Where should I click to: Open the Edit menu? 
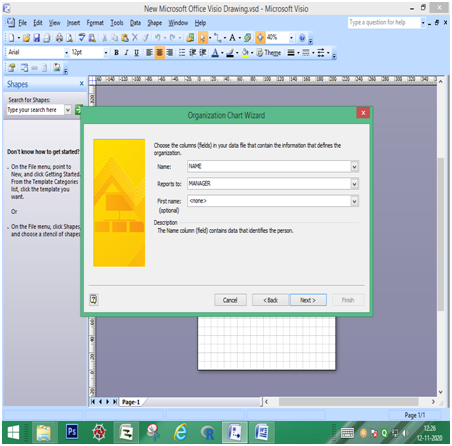[x=37, y=23]
